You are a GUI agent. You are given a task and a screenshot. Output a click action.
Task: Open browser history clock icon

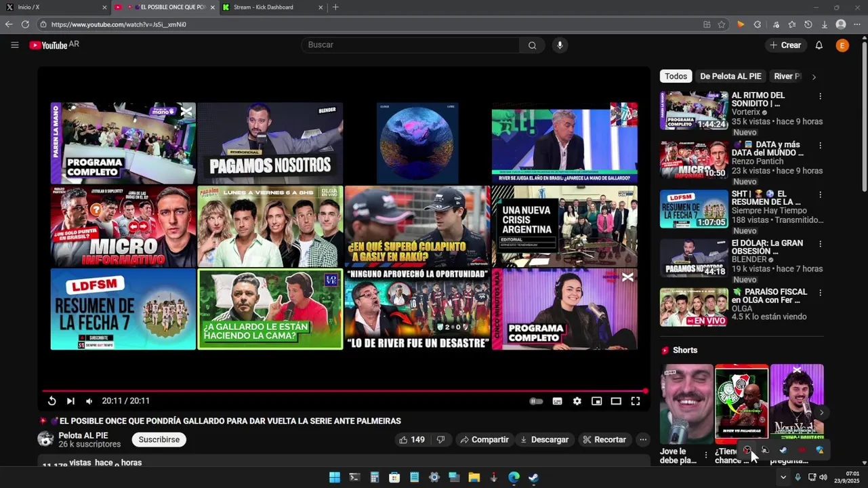[x=808, y=24]
